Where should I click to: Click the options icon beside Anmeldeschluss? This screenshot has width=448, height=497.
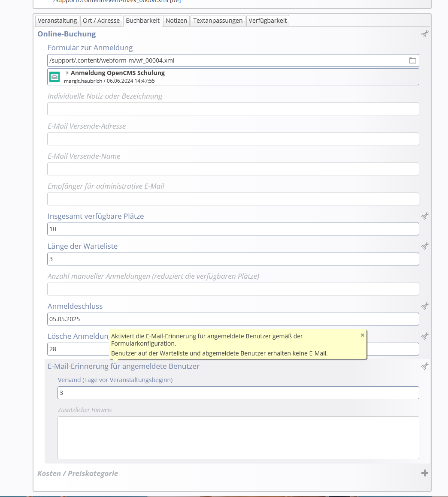pyautogui.click(x=425, y=306)
